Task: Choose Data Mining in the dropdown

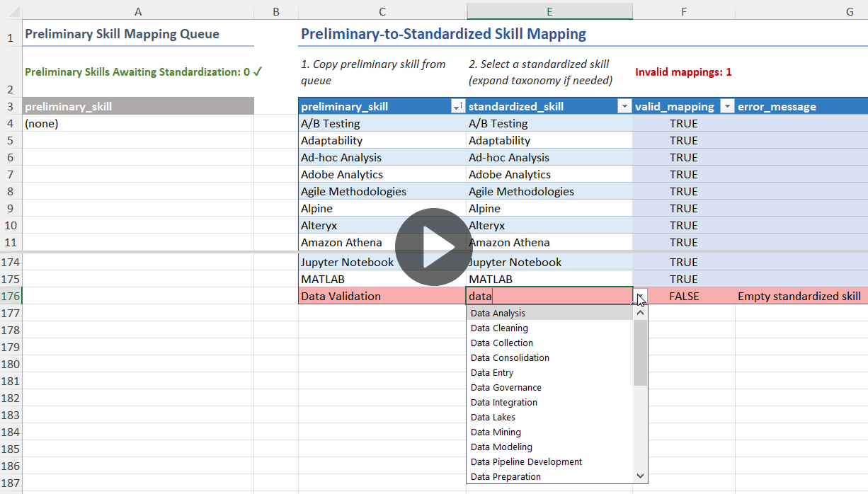Action: point(549,432)
